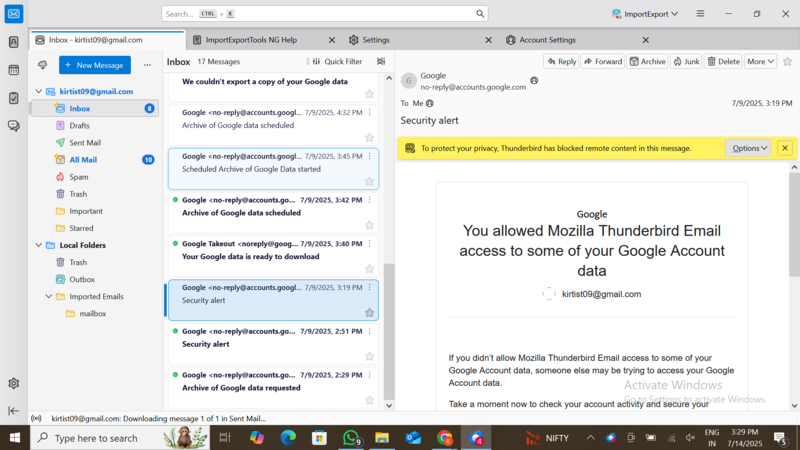Switch to the Settings tab
The image size is (800, 450).
coord(376,40)
